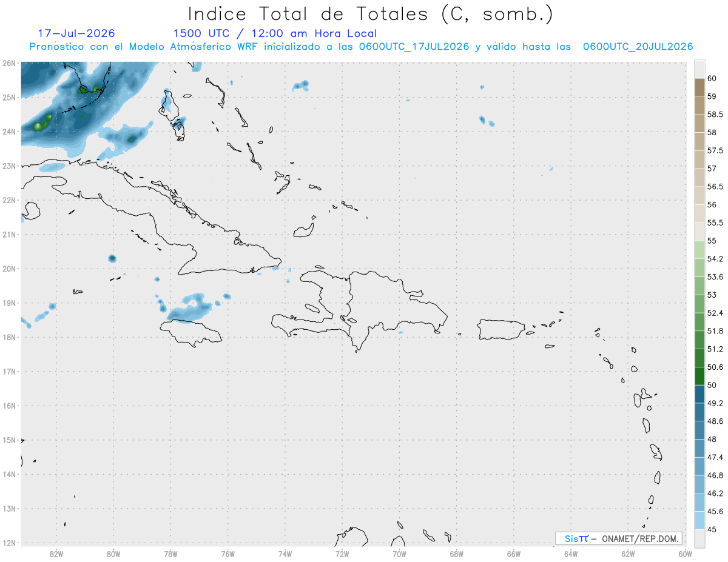Click the longitude label '78W'

click(x=170, y=554)
